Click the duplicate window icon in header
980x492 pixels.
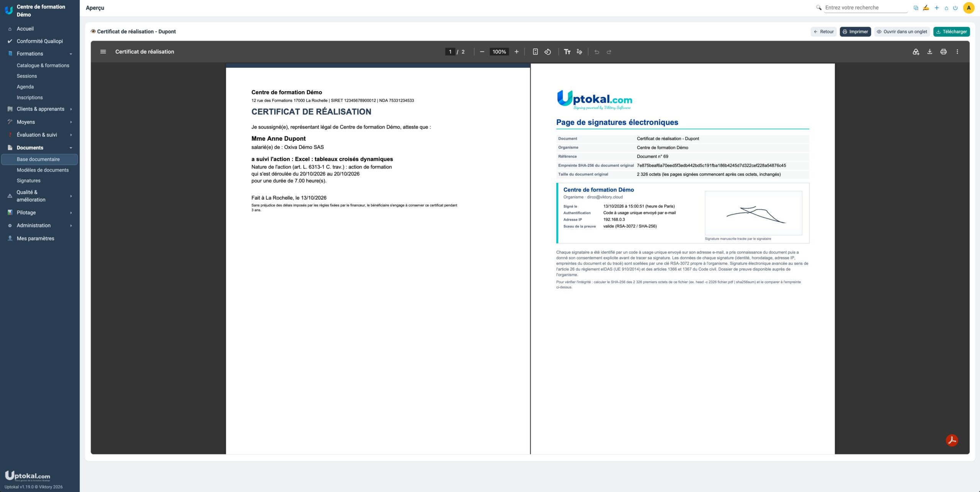click(916, 8)
